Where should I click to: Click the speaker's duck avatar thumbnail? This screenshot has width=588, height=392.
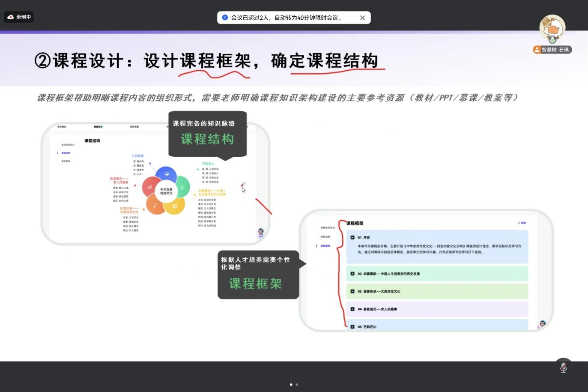tap(552, 28)
